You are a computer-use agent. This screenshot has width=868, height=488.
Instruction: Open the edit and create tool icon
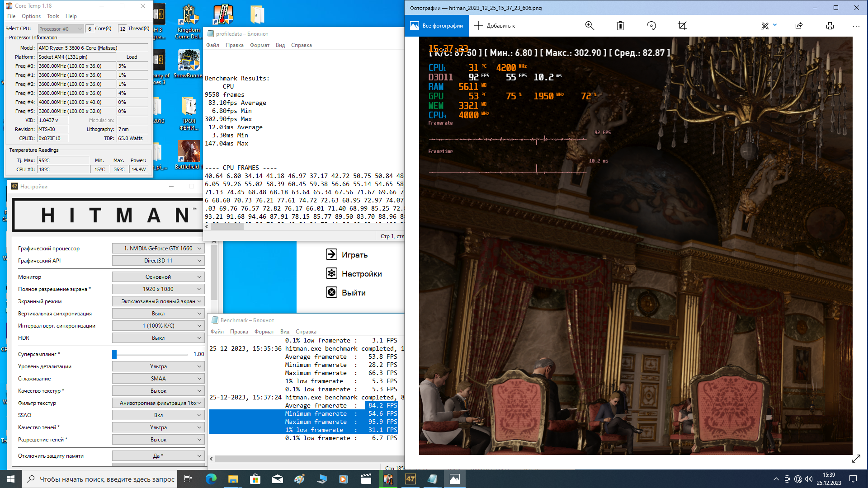tap(765, 26)
